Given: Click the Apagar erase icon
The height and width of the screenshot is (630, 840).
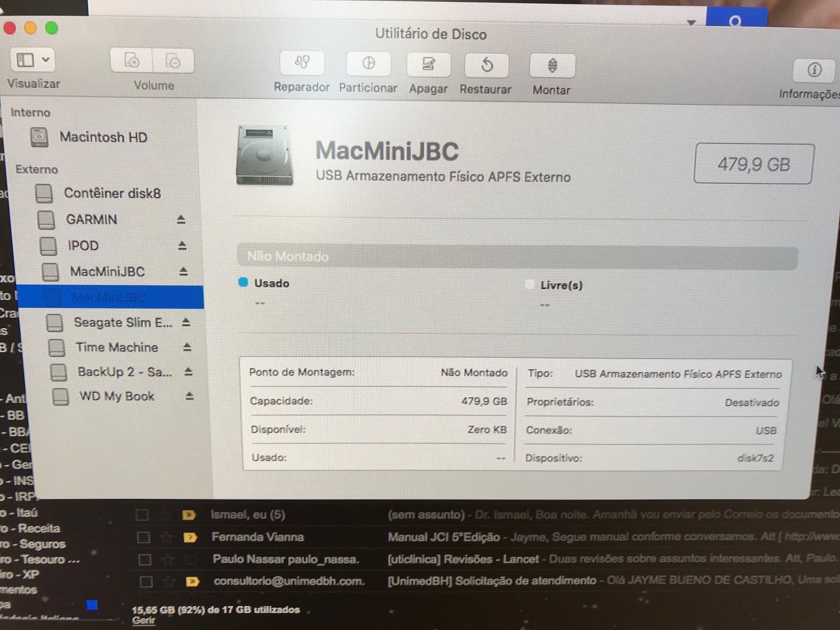Looking at the screenshot, I should click(x=428, y=65).
